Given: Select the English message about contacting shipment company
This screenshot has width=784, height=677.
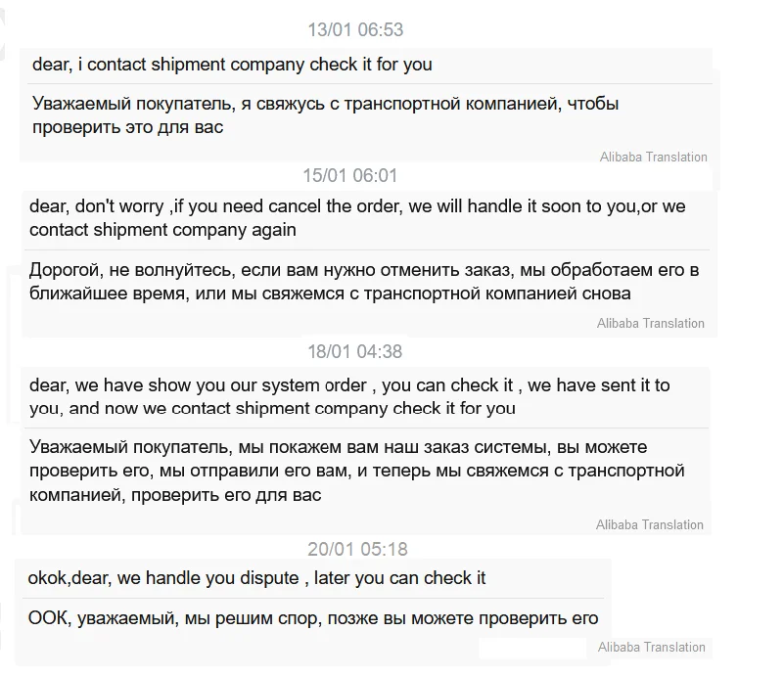Looking at the screenshot, I should (232, 66).
